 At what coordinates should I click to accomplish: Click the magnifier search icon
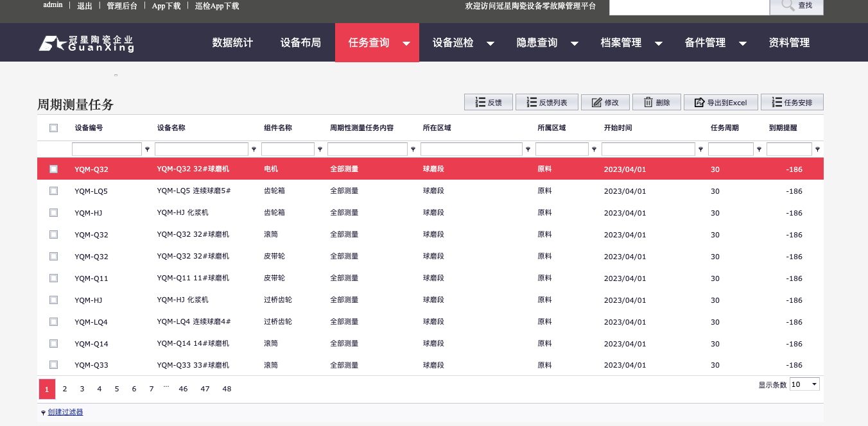click(787, 5)
